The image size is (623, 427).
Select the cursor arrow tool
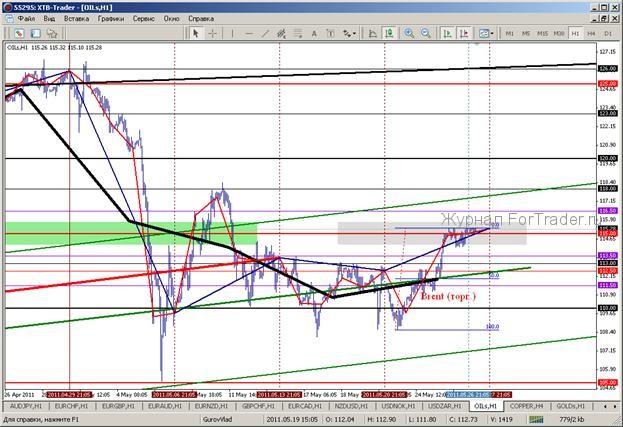(196, 33)
